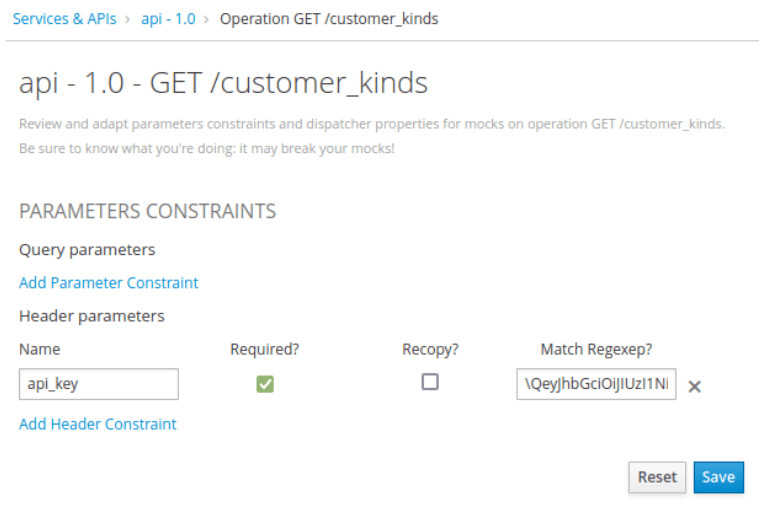771x511 pixels.
Task: Click the Query parameters label
Action: point(87,249)
